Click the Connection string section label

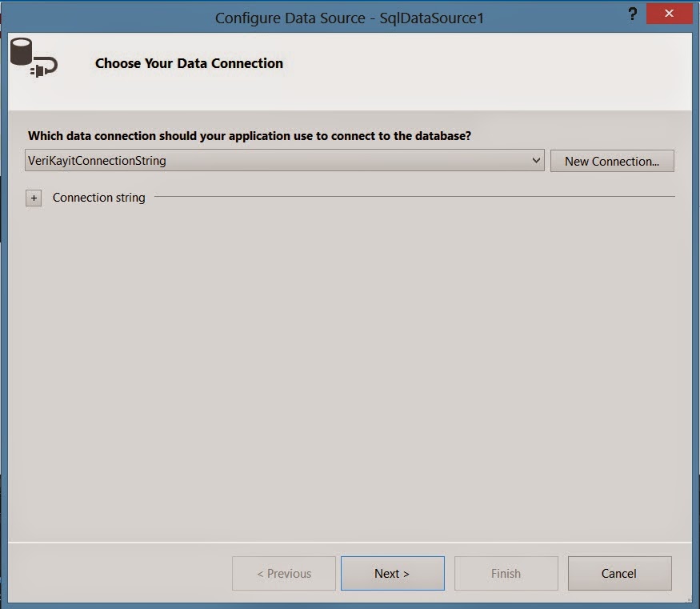click(x=98, y=198)
